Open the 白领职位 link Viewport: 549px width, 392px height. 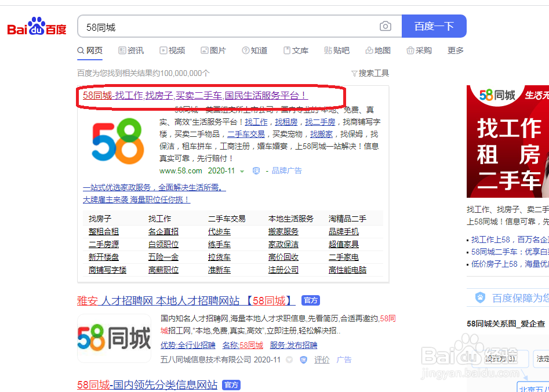pyautogui.click(x=163, y=244)
